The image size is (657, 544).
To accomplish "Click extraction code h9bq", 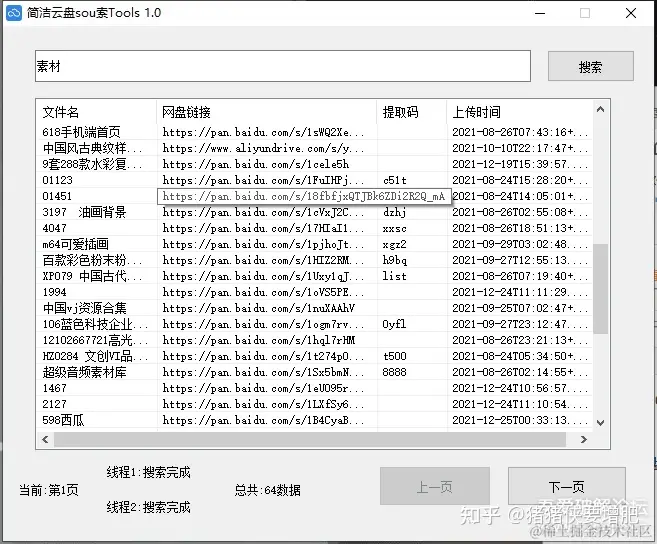I will 394,260.
